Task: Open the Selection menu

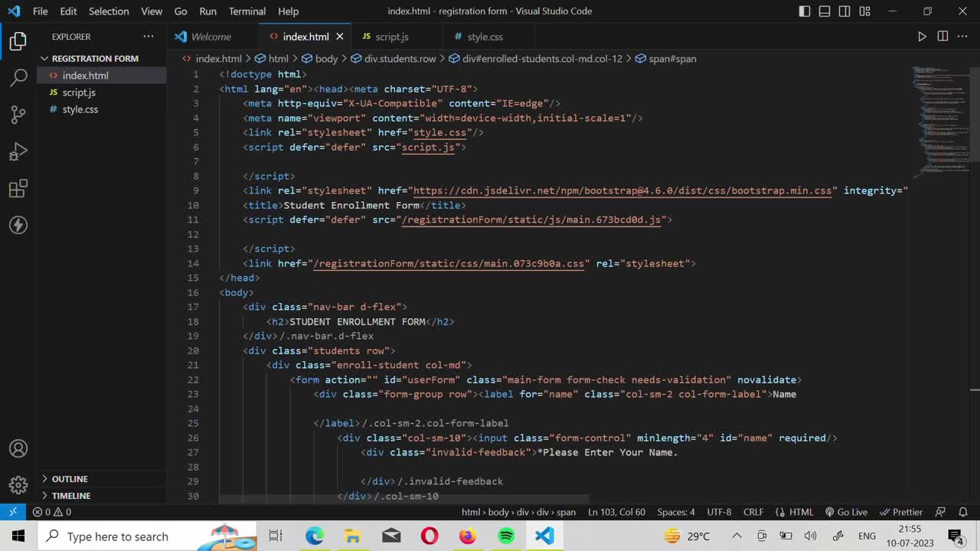Action: [x=109, y=11]
